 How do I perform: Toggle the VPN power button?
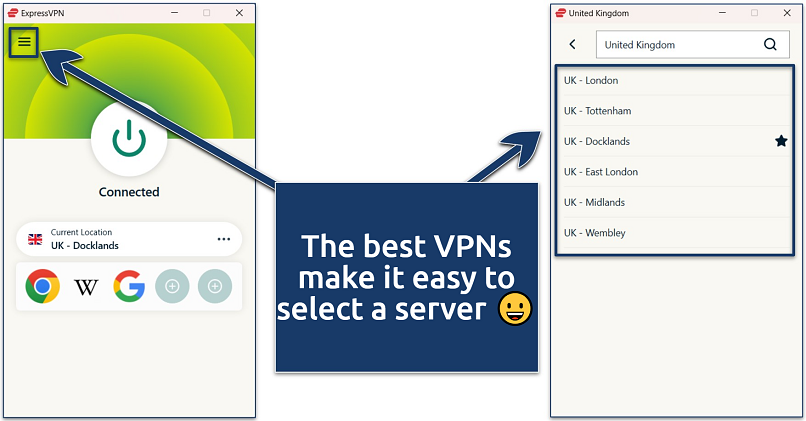129,139
